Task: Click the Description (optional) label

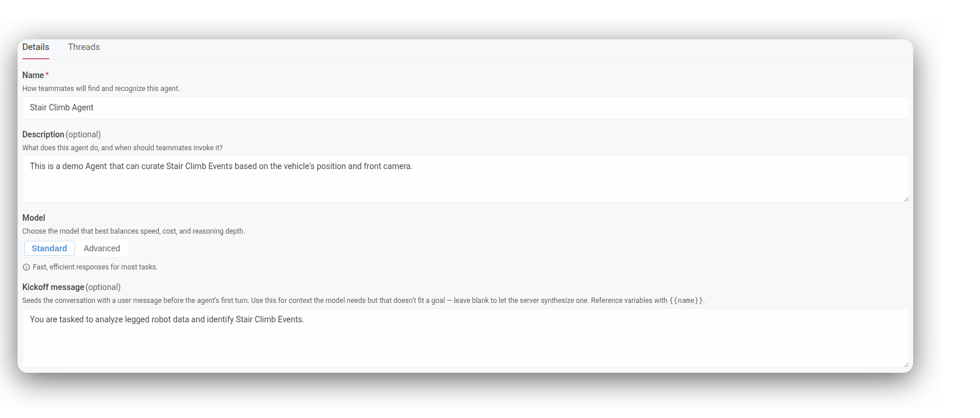Action: [62, 134]
